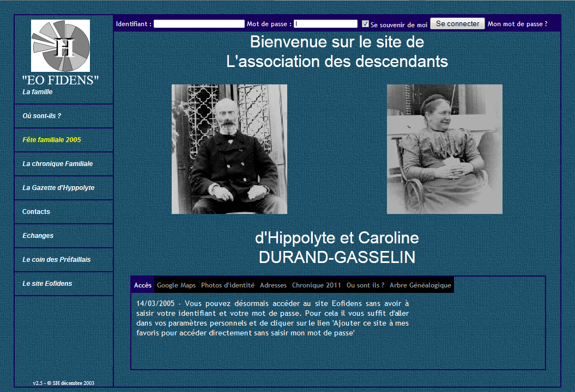575x392 pixels.
Task: Select the Accès tab
Action: pyautogui.click(x=143, y=285)
